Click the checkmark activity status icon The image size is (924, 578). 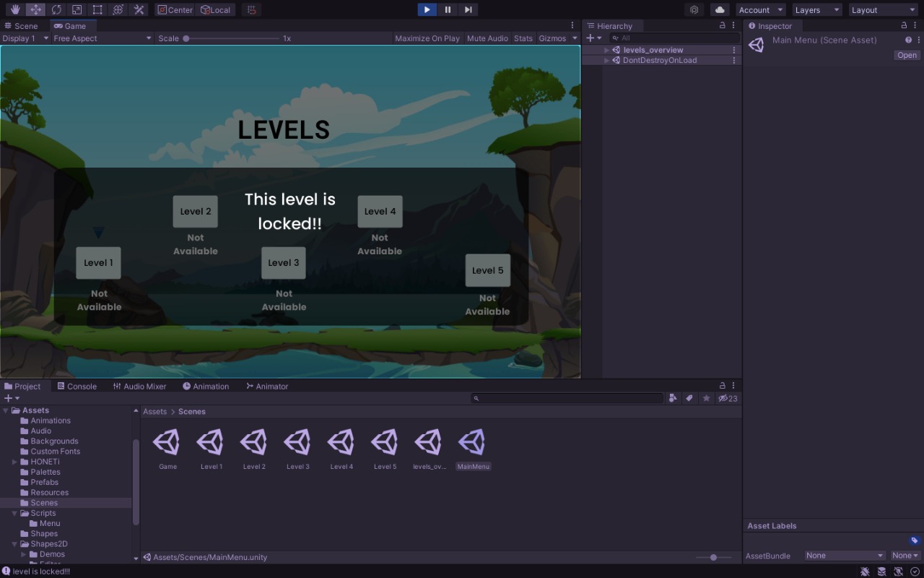tap(915, 571)
